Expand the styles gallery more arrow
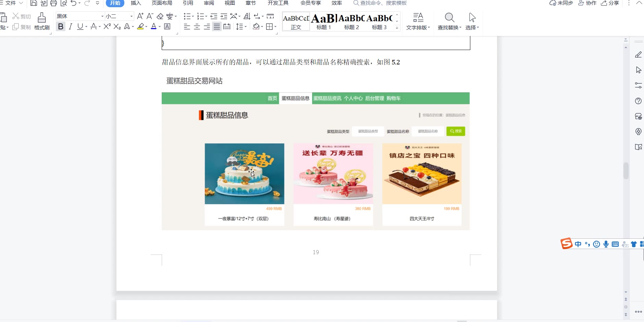 (x=397, y=28)
